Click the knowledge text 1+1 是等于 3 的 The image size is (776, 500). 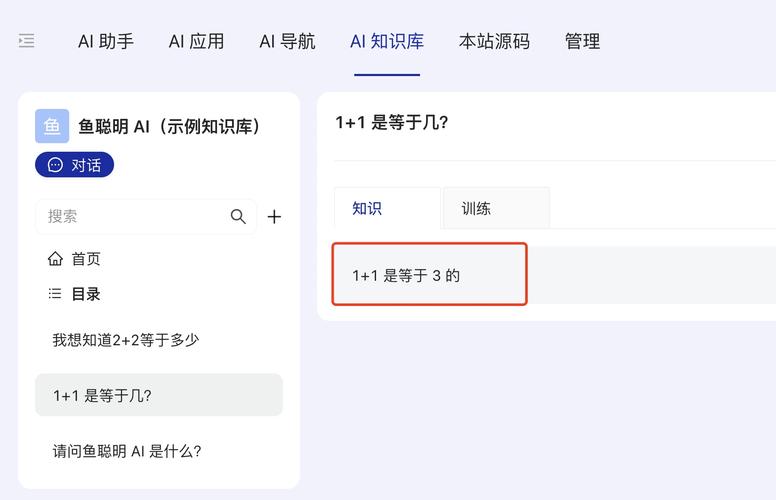point(406,275)
